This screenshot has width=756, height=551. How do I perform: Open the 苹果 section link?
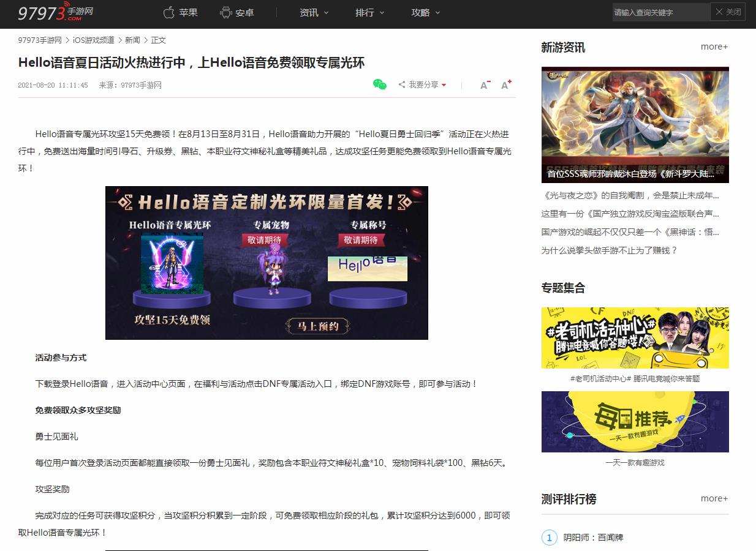(x=188, y=12)
